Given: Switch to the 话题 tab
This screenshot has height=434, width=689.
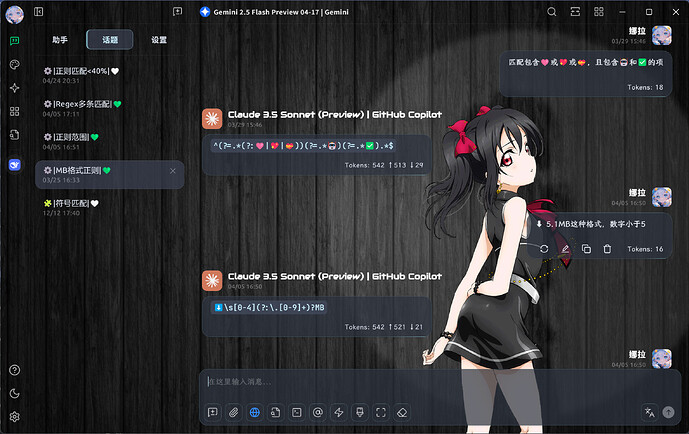Looking at the screenshot, I should click(x=110, y=40).
